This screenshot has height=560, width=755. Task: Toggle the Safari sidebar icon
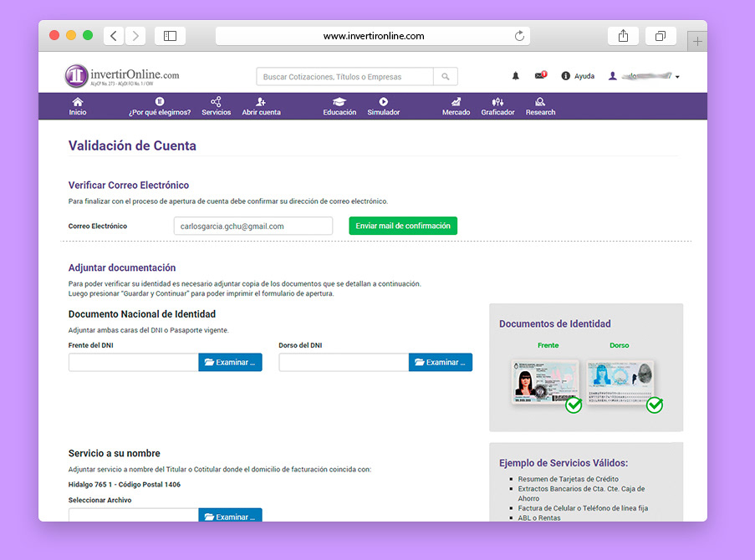(170, 36)
